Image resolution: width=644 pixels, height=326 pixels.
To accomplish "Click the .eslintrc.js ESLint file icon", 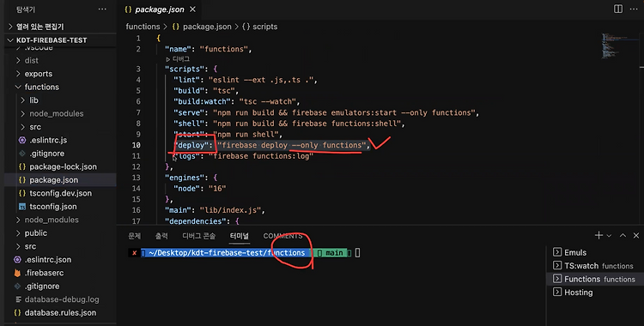I will pos(22,140).
